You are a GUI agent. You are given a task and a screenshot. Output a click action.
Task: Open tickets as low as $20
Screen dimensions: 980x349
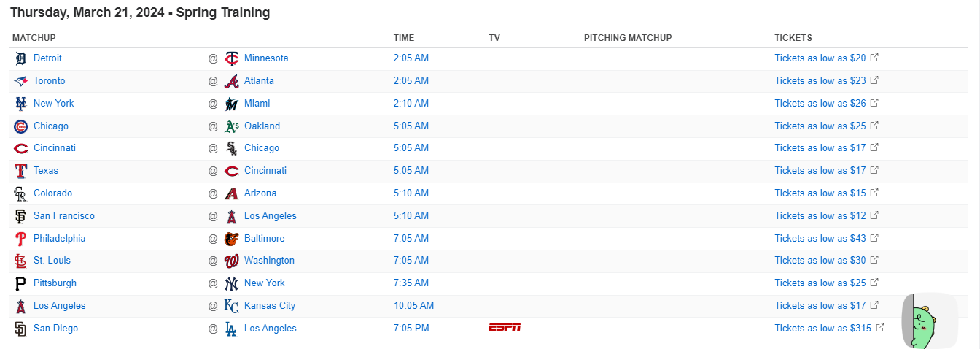(x=826, y=58)
